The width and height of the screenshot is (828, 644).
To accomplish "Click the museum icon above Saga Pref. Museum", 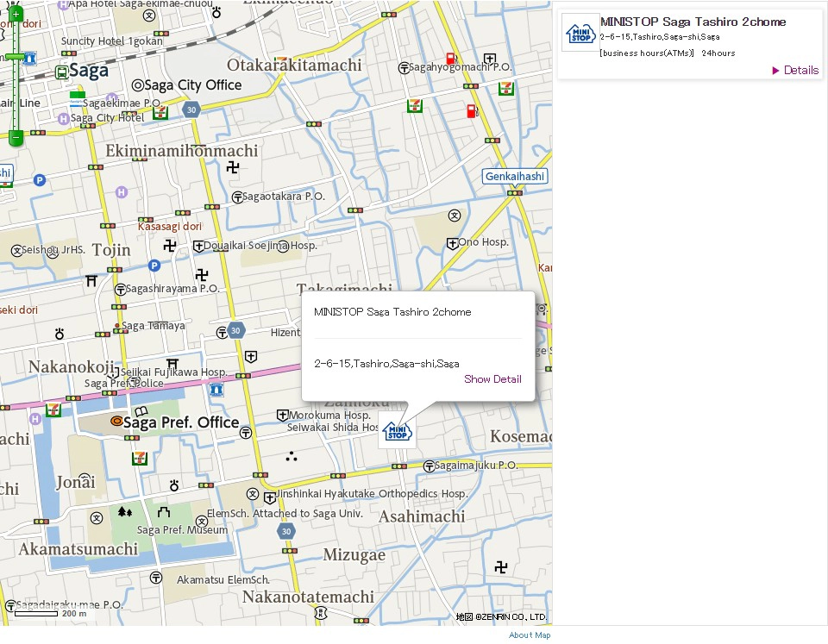I will tap(164, 512).
